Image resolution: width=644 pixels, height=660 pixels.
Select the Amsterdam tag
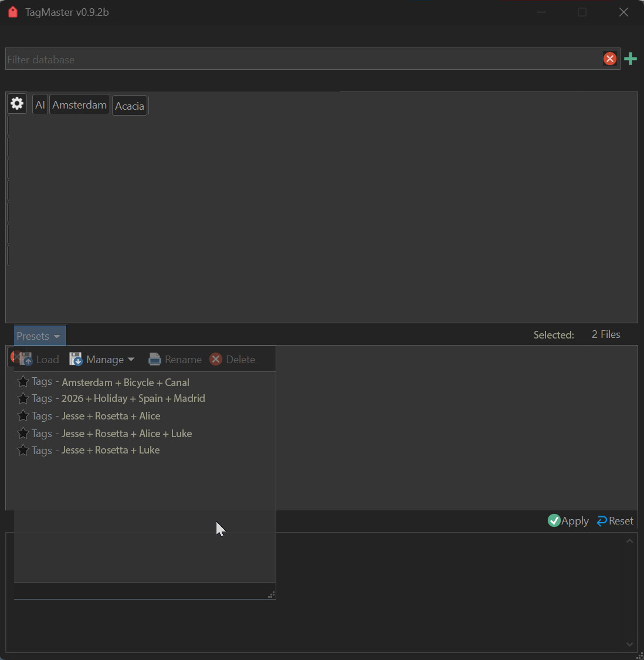[79, 105]
